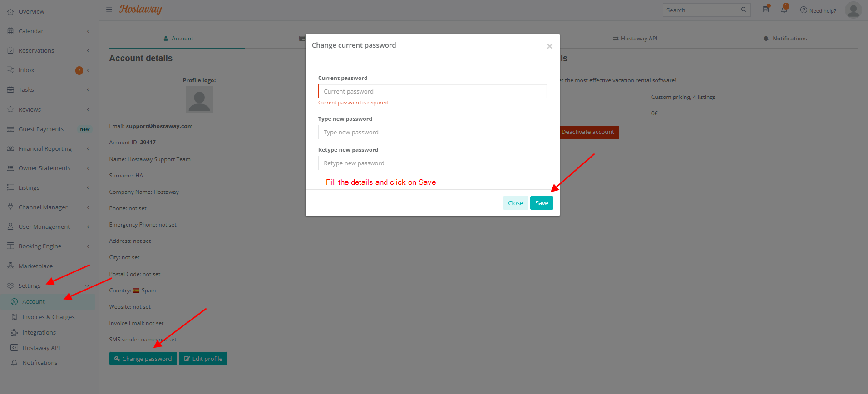This screenshot has height=394, width=868.
Task: Expand the Calendar menu chevron
Action: (x=88, y=31)
